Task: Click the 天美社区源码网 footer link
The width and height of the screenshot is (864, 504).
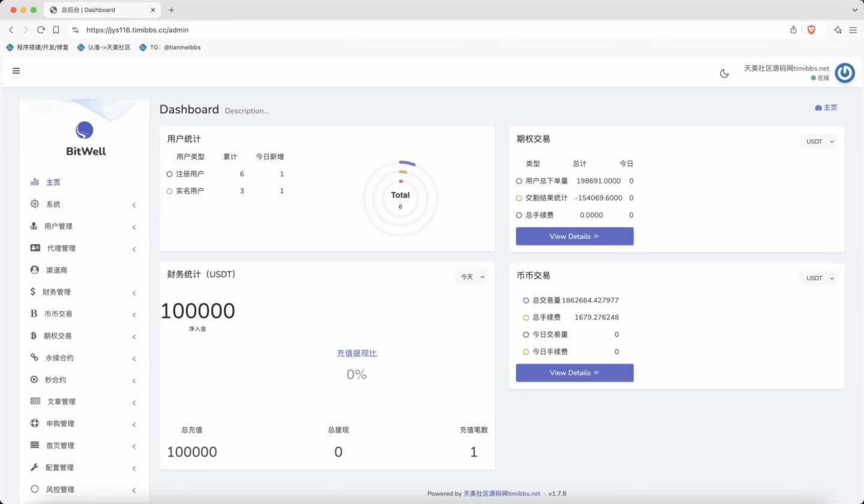Action: pos(502,494)
